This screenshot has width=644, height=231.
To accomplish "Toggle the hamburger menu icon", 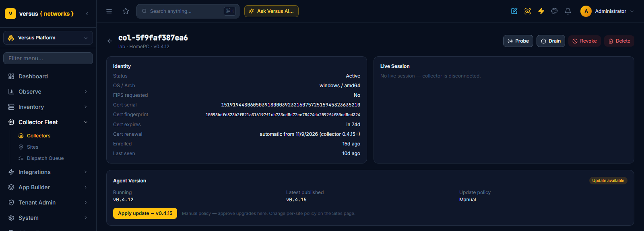I will coord(109,11).
